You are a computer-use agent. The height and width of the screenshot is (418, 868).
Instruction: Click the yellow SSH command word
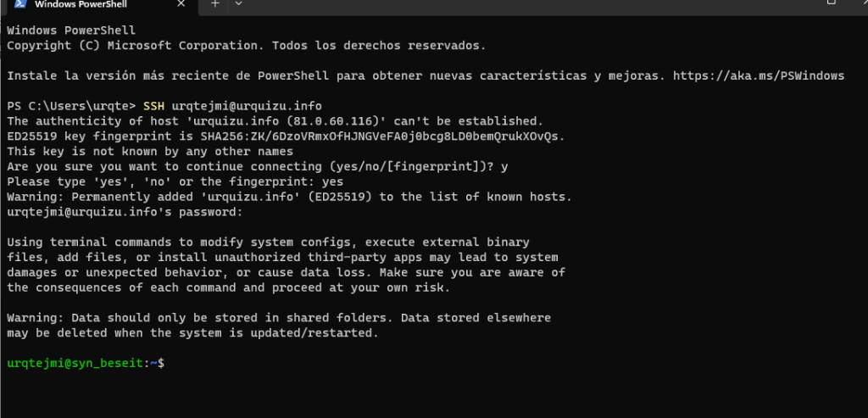(x=153, y=106)
